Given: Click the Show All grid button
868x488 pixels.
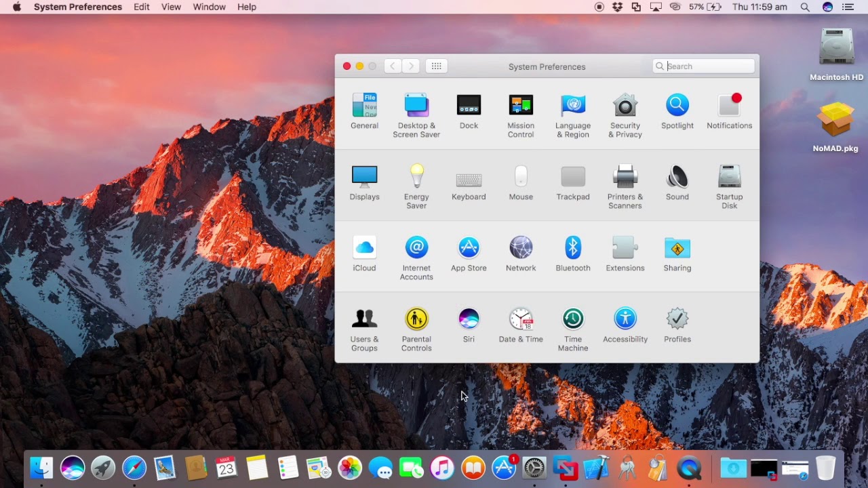Looking at the screenshot, I should coord(437,66).
